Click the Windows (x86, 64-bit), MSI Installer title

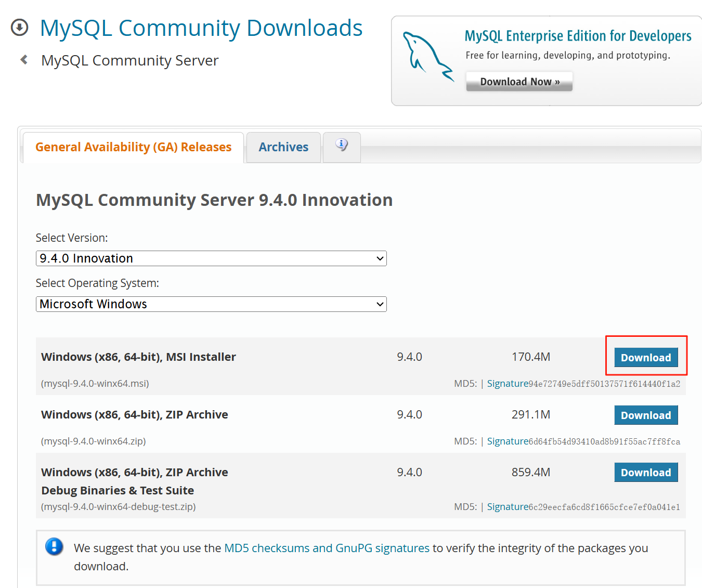click(138, 357)
